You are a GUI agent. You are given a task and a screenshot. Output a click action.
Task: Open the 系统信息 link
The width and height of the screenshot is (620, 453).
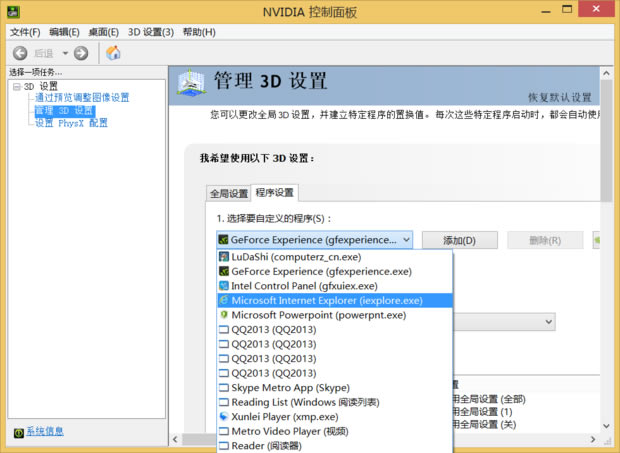coord(45,431)
